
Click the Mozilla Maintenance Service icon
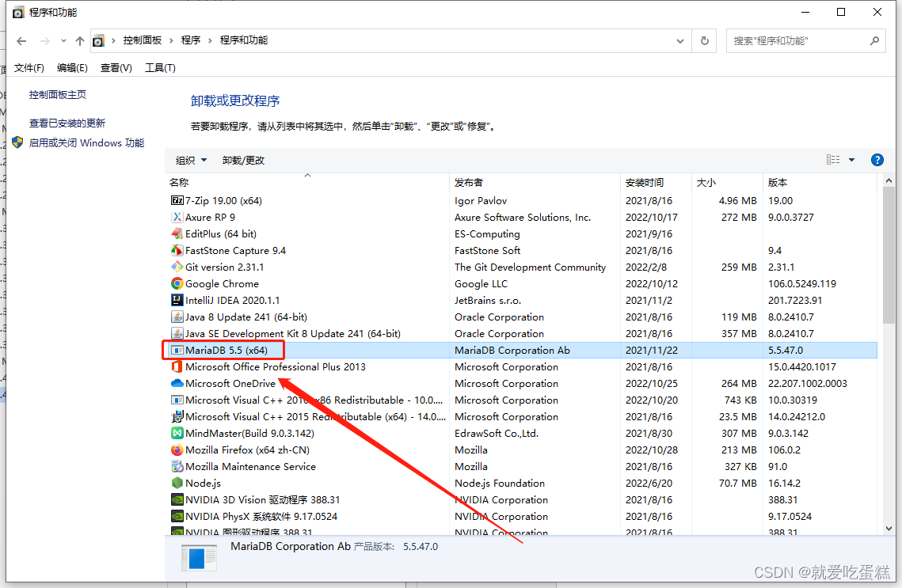click(x=177, y=467)
